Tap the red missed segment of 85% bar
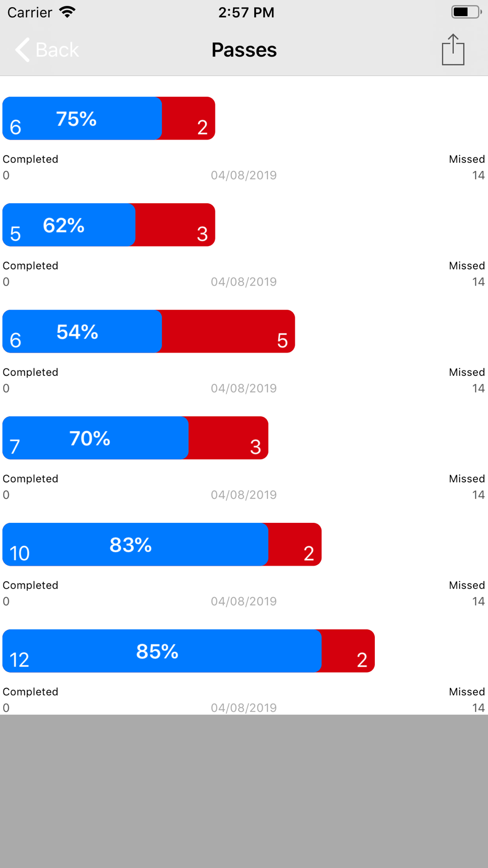Image resolution: width=488 pixels, height=868 pixels. click(x=348, y=651)
